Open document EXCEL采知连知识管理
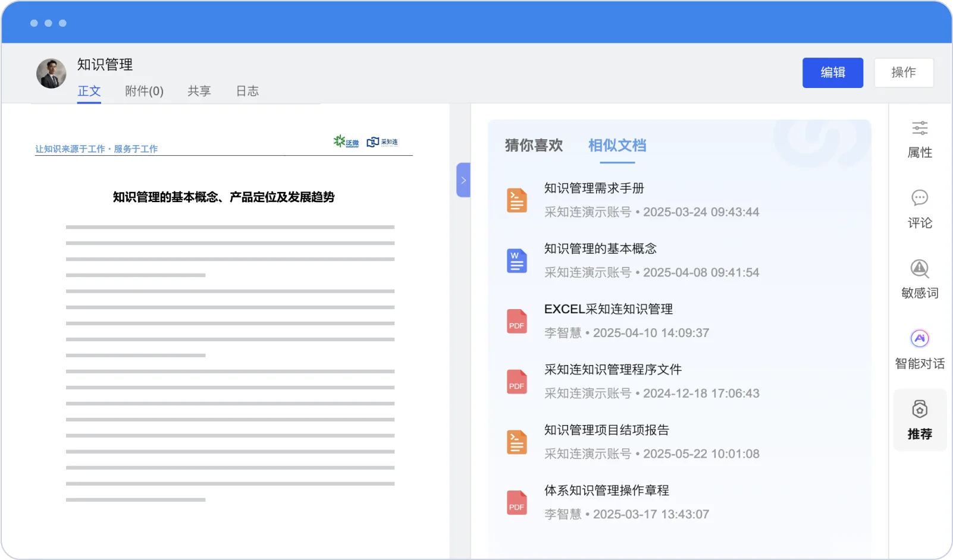The width and height of the screenshot is (953, 560). [x=609, y=309]
